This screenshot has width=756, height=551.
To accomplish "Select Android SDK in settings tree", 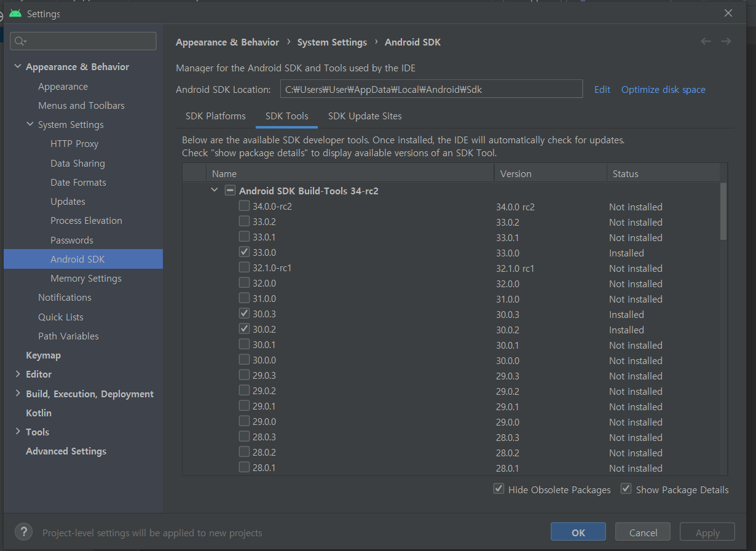I will [83, 259].
